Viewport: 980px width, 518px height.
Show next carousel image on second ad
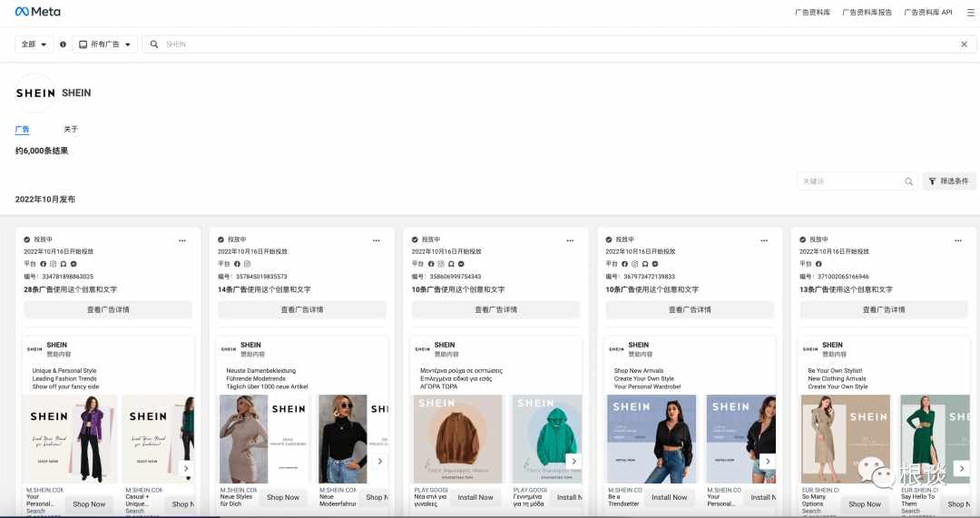379,461
